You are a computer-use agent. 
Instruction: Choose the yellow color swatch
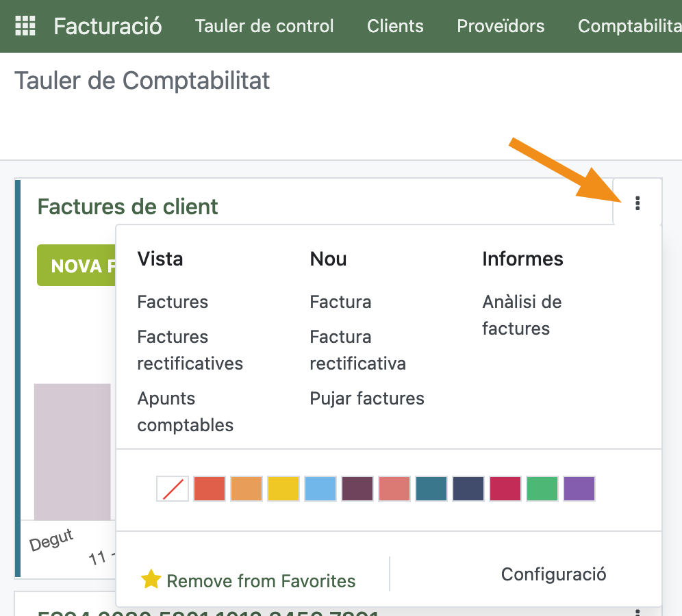(283, 489)
